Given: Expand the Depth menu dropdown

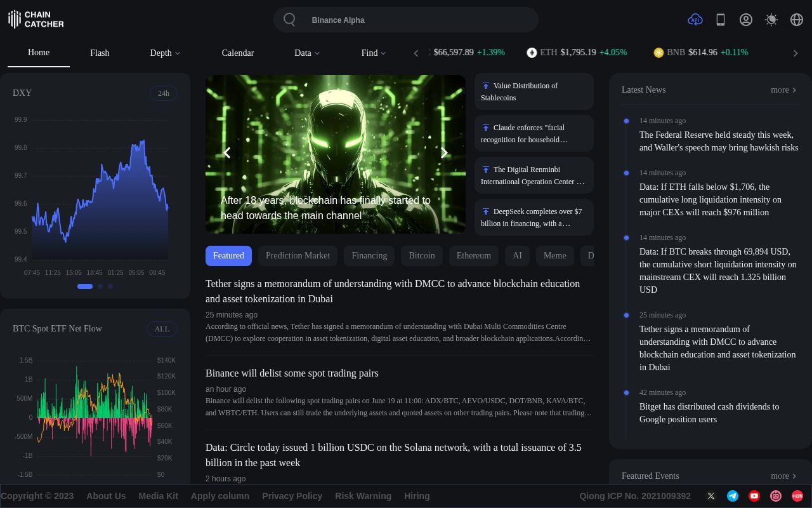Looking at the screenshot, I should [165, 53].
